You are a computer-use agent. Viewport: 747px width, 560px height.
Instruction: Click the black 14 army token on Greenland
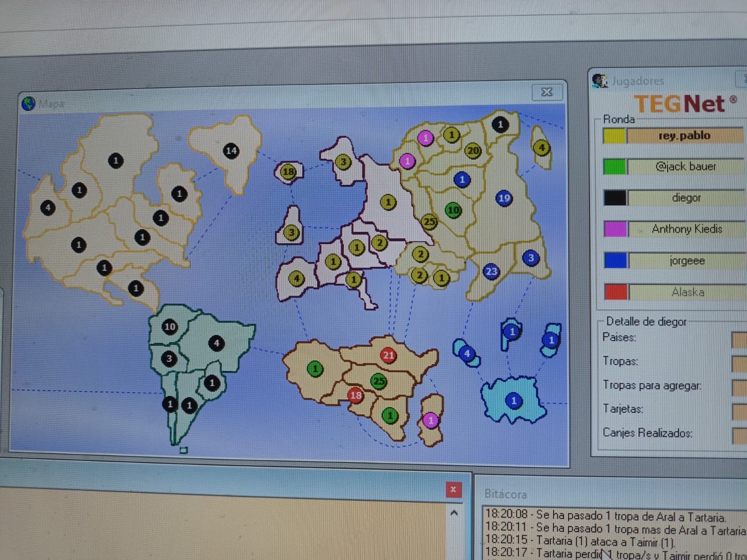point(231,151)
